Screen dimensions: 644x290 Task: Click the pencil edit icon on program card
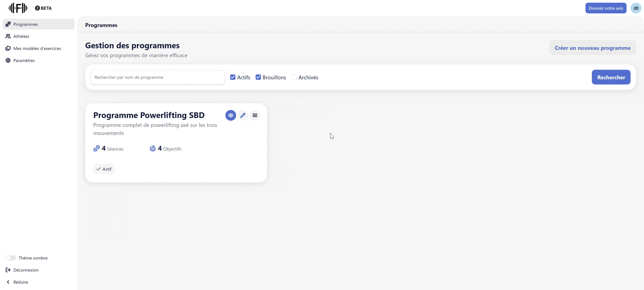click(x=243, y=115)
